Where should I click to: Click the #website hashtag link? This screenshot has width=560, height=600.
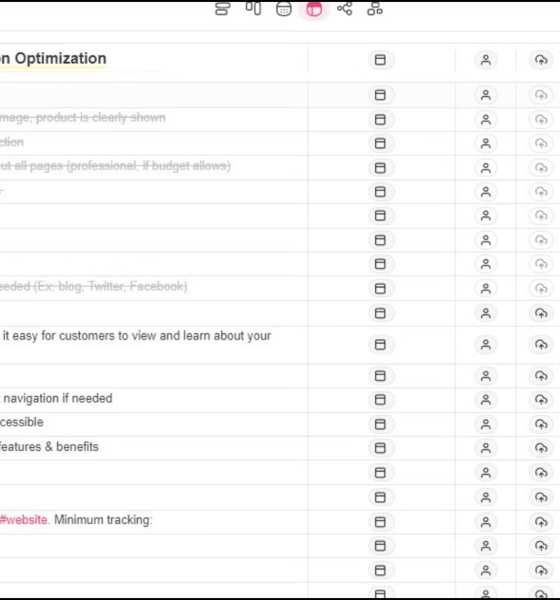pos(24,520)
